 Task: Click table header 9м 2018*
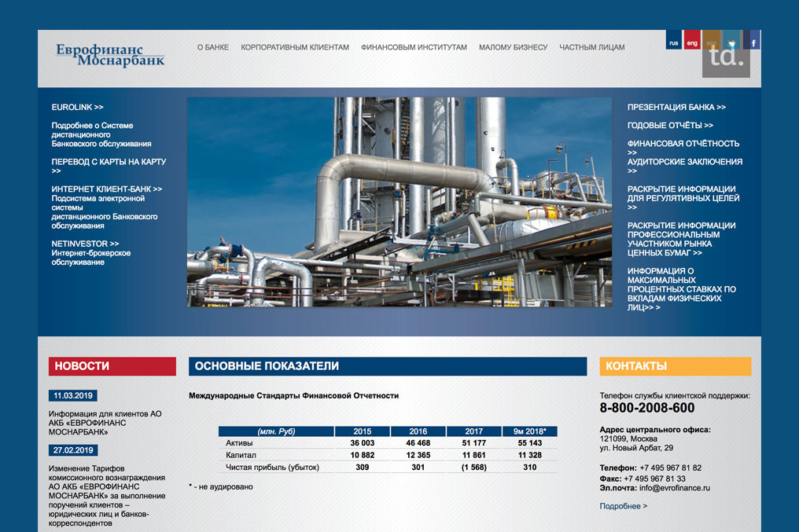tap(529, 431)
